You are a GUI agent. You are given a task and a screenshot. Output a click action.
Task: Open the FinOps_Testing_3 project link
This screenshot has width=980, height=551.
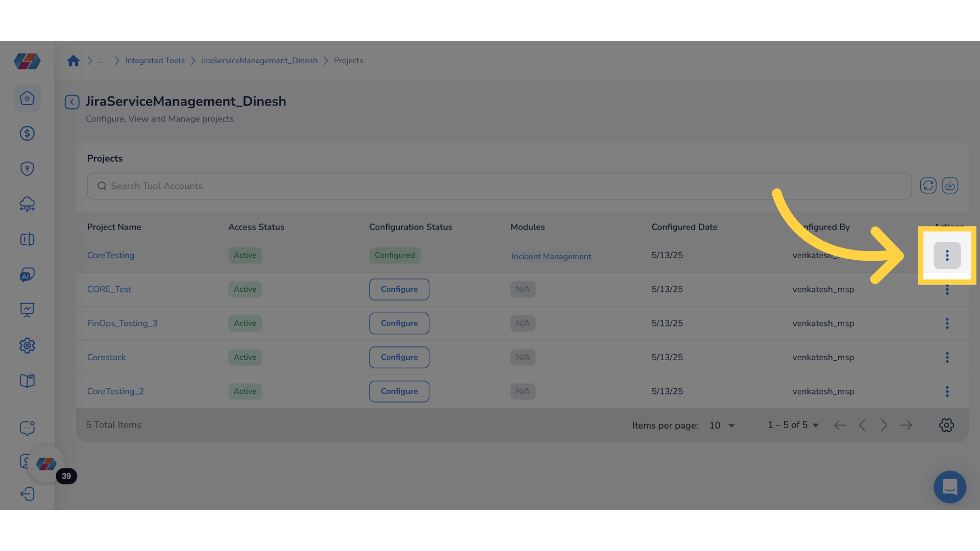122,323
